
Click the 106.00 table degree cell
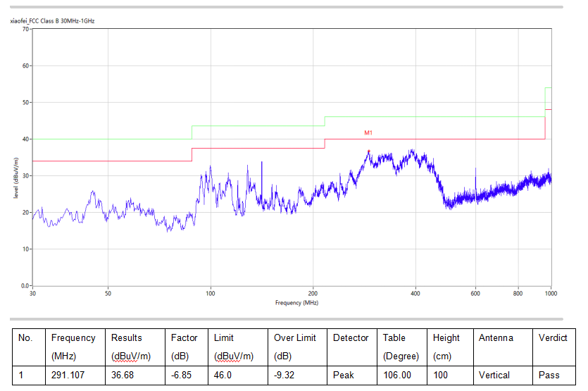tap(397, 376)
